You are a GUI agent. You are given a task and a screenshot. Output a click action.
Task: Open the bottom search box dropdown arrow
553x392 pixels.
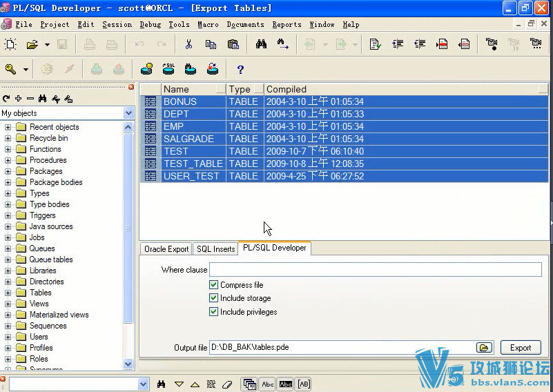pyautogui.click(x=143, y=384)
